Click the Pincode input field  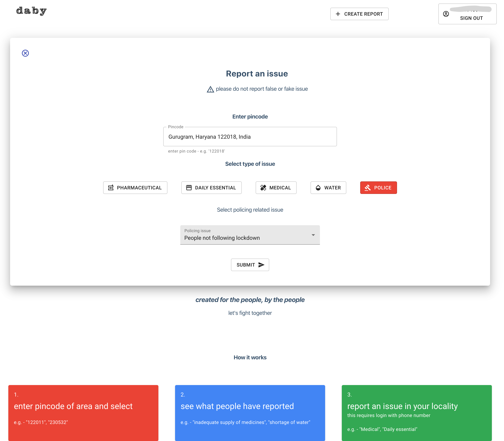click(x=250, y=137)
